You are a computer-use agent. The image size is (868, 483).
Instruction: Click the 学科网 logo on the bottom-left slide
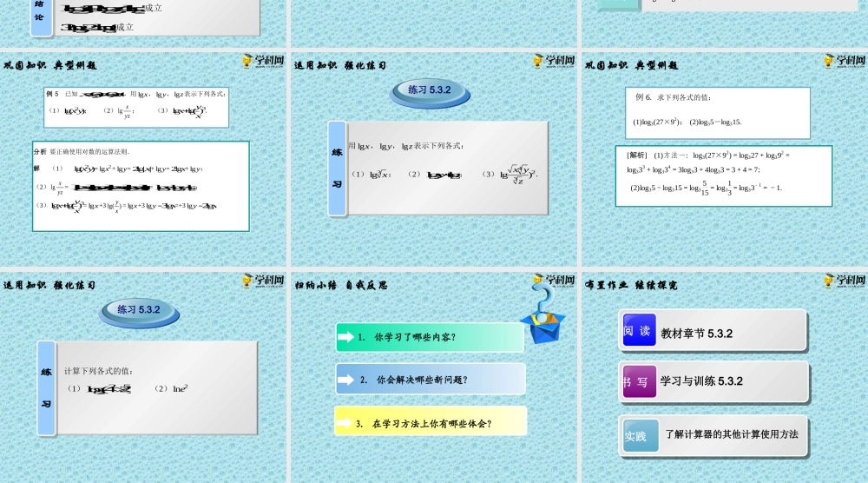[x=264, y=281]
